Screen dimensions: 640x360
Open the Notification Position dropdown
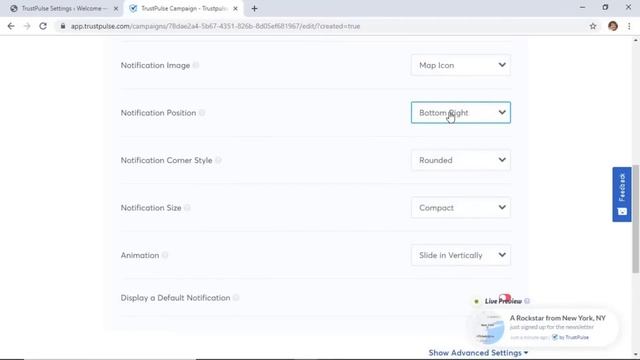tap(460, 113)
